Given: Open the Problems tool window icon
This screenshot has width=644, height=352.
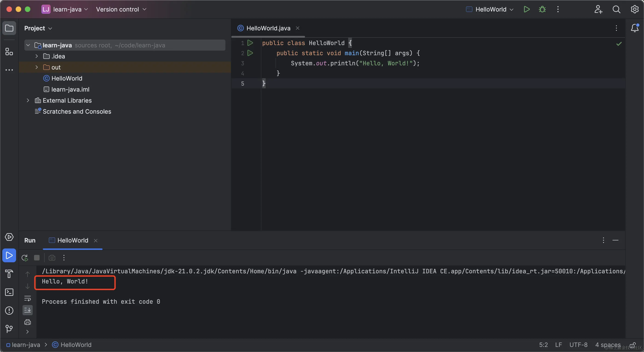Looking at the screenshot, I should [x=9, y=311].
